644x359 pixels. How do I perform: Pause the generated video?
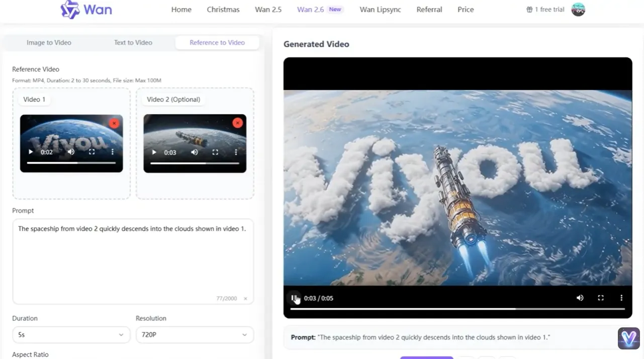(294, 298)
